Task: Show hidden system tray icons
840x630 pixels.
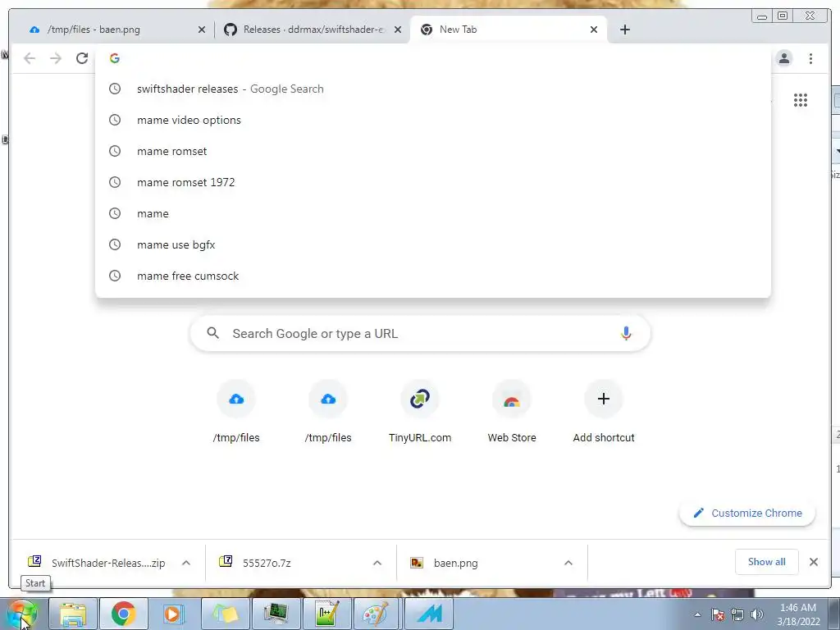Action: (x=697, y=614)
